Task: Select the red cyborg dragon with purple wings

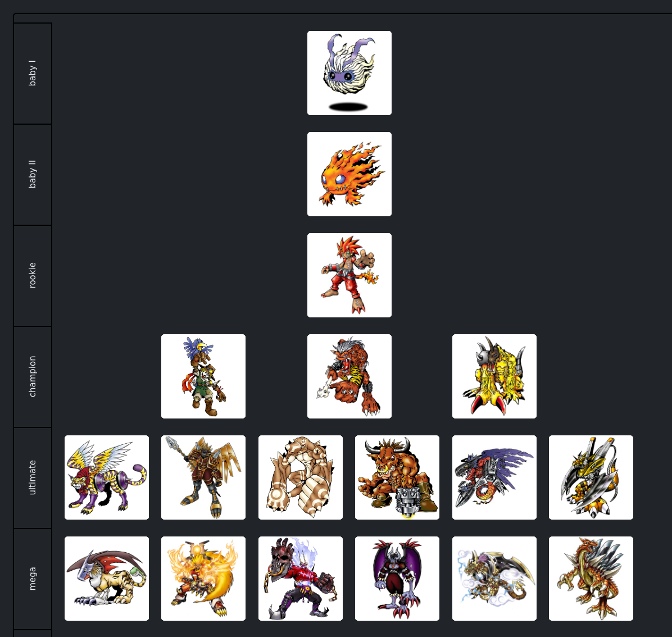Action: (494, 477)
